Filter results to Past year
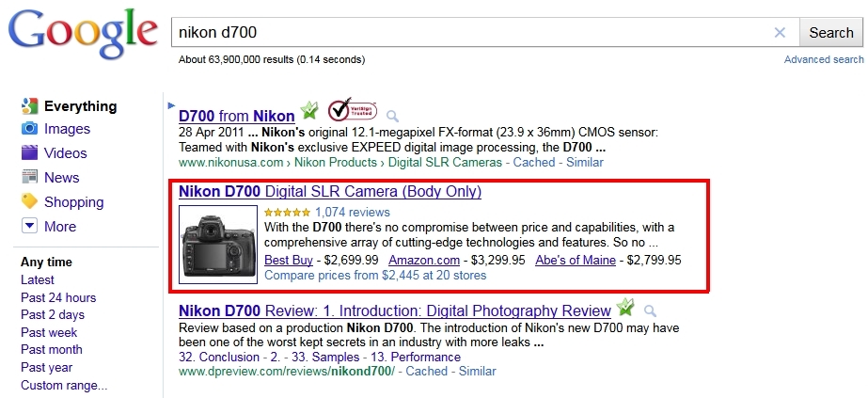This screenshot has height=398, width=868. tap(46, 368)
